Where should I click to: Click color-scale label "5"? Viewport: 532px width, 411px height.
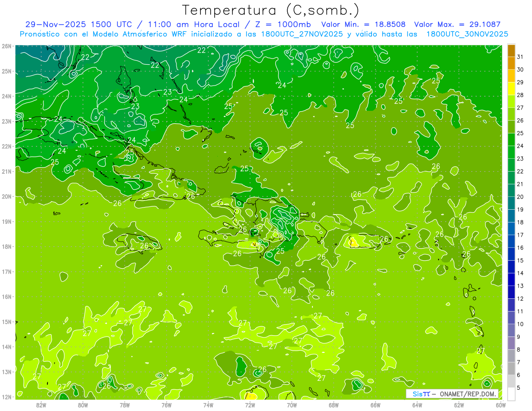[x=519, y=388]
